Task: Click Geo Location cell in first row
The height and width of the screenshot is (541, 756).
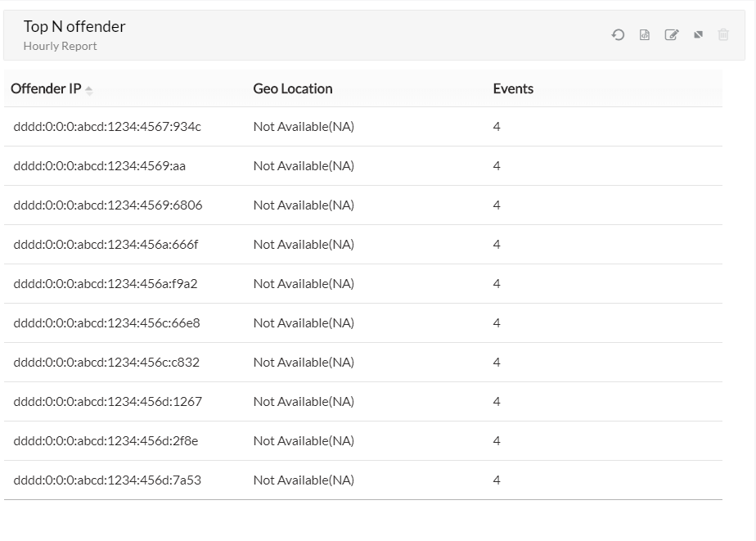Action: coord(304,127)
